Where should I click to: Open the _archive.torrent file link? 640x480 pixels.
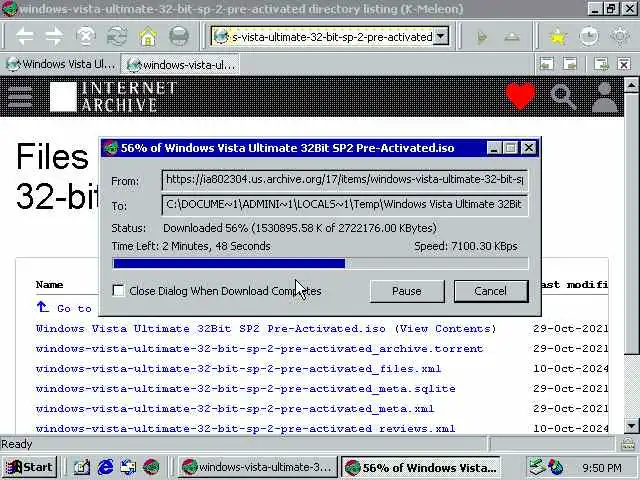pyautogui.click(x=259, y=349)
